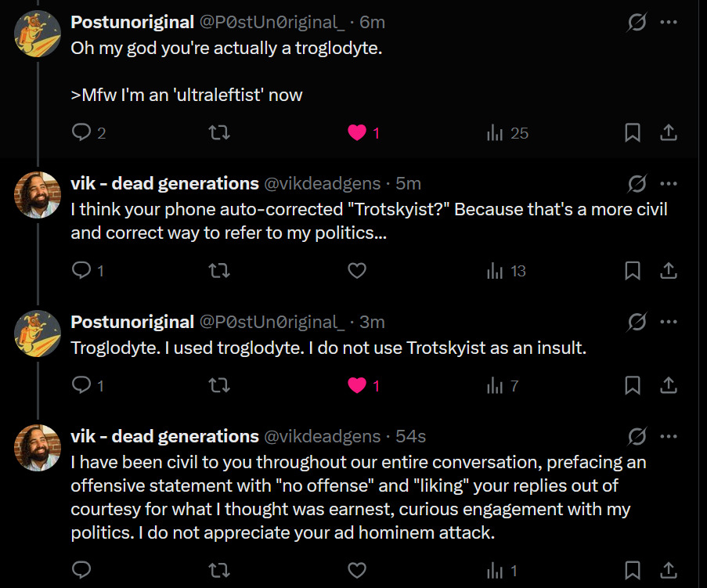This screenshot has width=707, height=588.
Task: Unlike the 'Oh my god' troglodyte tweet
Action: coord(357,133)
